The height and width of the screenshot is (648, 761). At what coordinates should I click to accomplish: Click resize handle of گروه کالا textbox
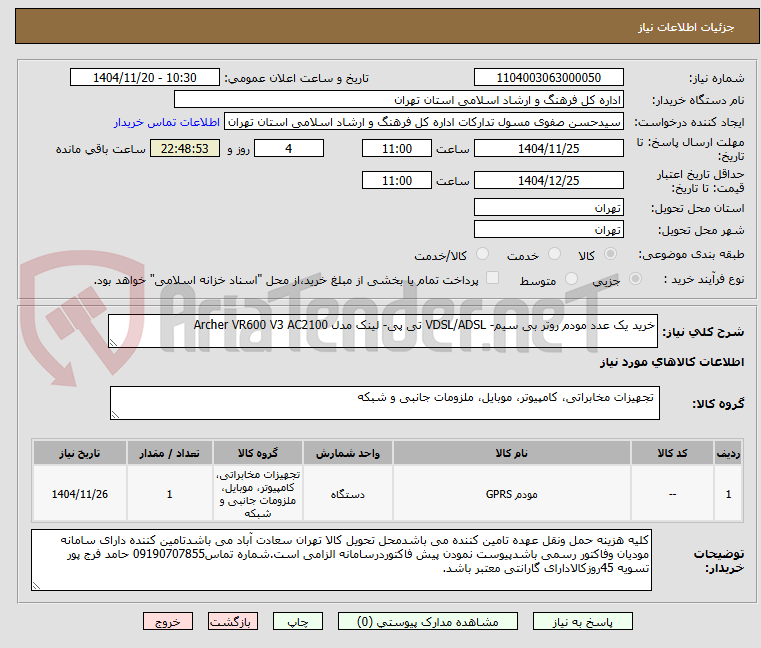(x=116, y=415)
